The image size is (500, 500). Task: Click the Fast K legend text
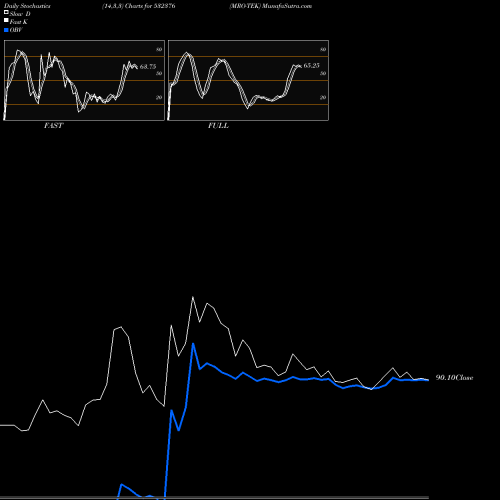(19, 22)
